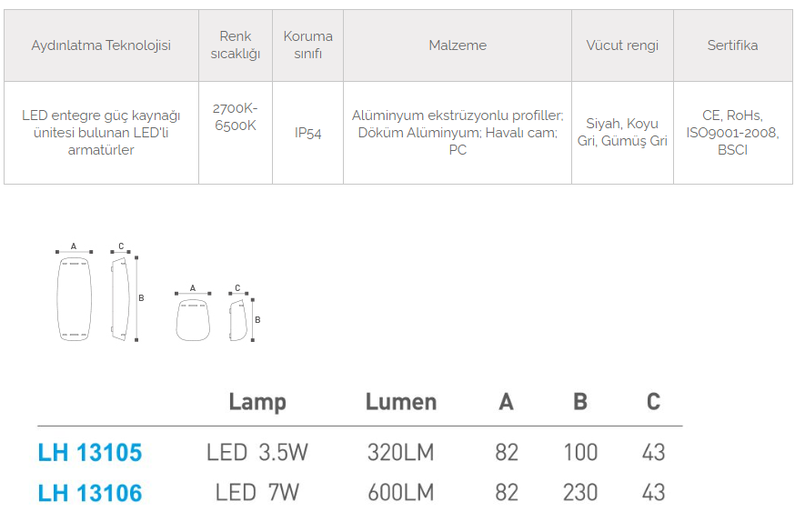This screenshot has width=805, height=532.
Task: Click the small lamp front-view diagram
Action: [193, 319]
